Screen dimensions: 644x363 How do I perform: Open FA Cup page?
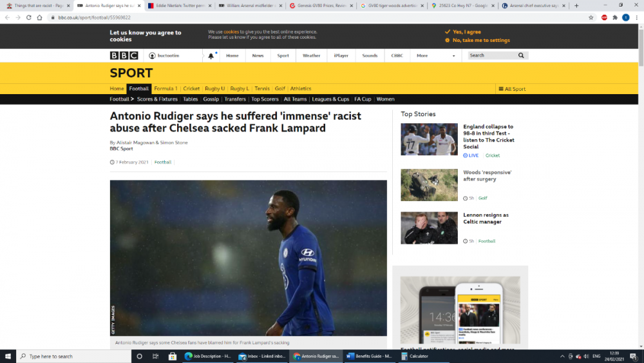(x=363, y=99)
